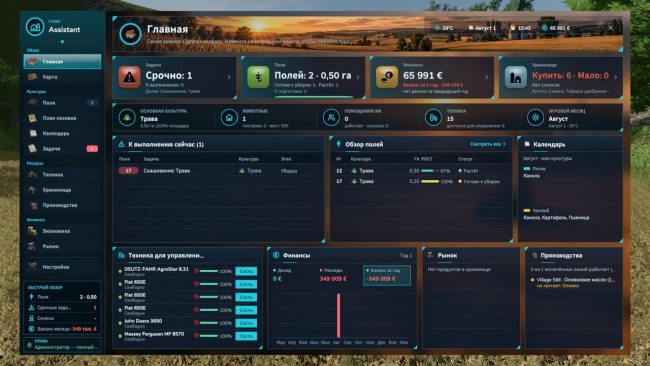Click the Сесть button for Massey Ferguson MF 8570

246,336
